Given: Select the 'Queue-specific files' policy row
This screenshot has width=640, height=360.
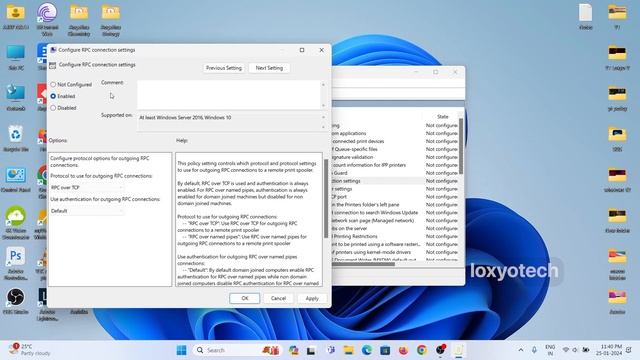Looking at the screenshot, I should click(x=394, y=149).
